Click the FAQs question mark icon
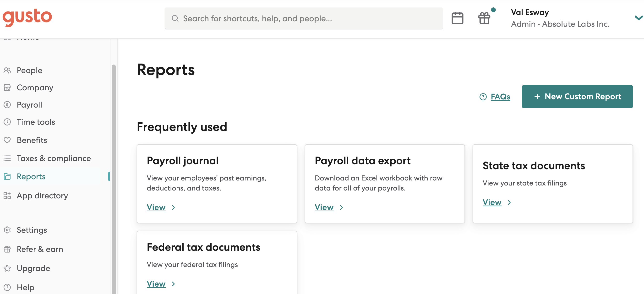 pyautogui.click(x=483, y=97)
